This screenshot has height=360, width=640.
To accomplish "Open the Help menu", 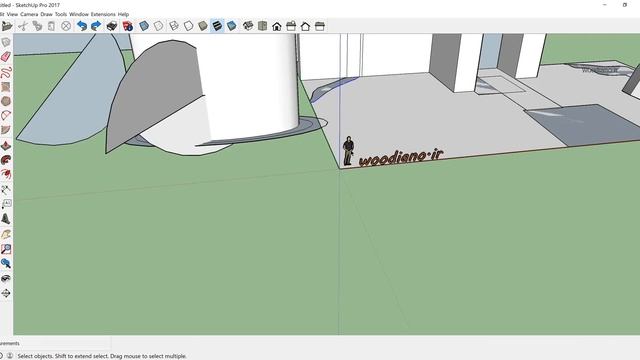I will 123,14.
